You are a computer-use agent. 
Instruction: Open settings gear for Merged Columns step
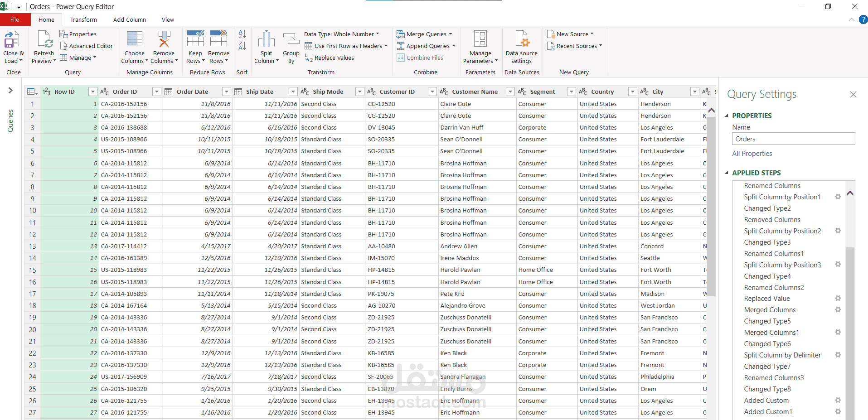(838, 309)
